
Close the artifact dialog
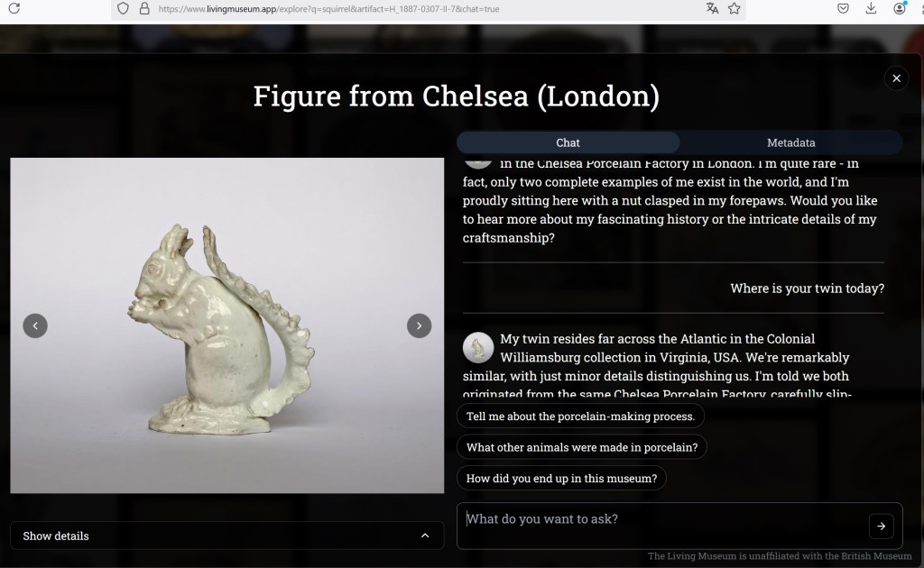(896, 78)
